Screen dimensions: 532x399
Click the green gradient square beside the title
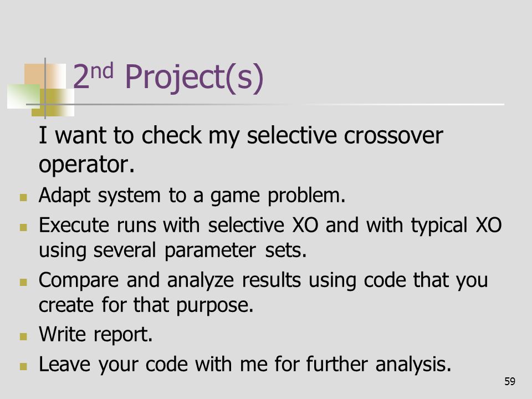[x=23, y=96]
